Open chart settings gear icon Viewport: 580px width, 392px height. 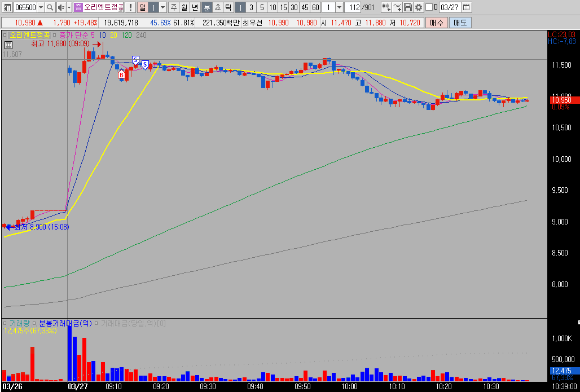[418, 7]
